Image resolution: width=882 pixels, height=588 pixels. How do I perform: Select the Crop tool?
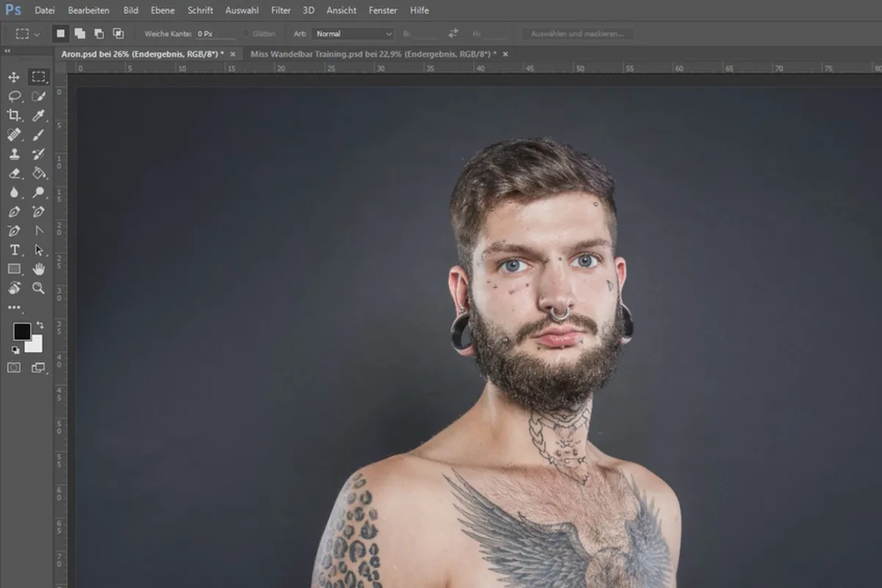click(x=14, y=115)
